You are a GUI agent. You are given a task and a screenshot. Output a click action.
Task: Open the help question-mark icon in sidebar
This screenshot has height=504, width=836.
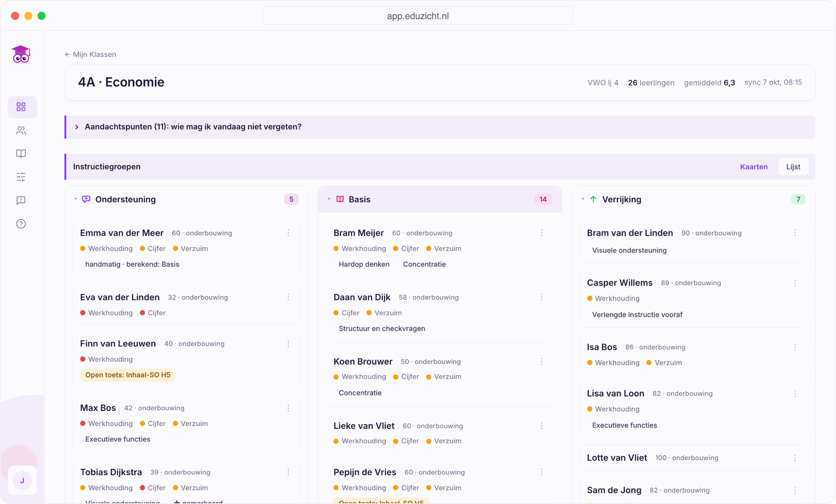[21, 224]
